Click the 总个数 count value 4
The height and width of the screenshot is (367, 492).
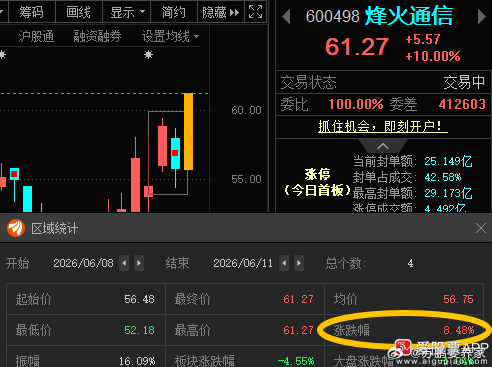point(410,263)
